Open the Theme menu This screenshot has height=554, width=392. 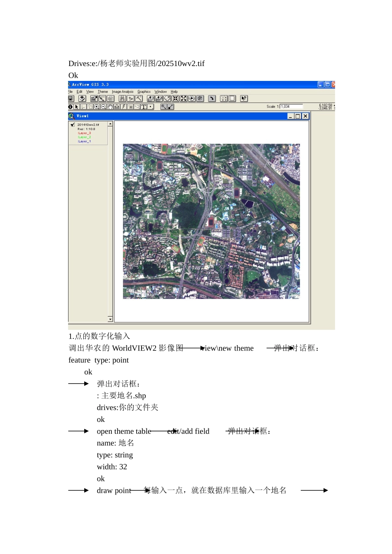pyautogui.click(x=103, y=92)
